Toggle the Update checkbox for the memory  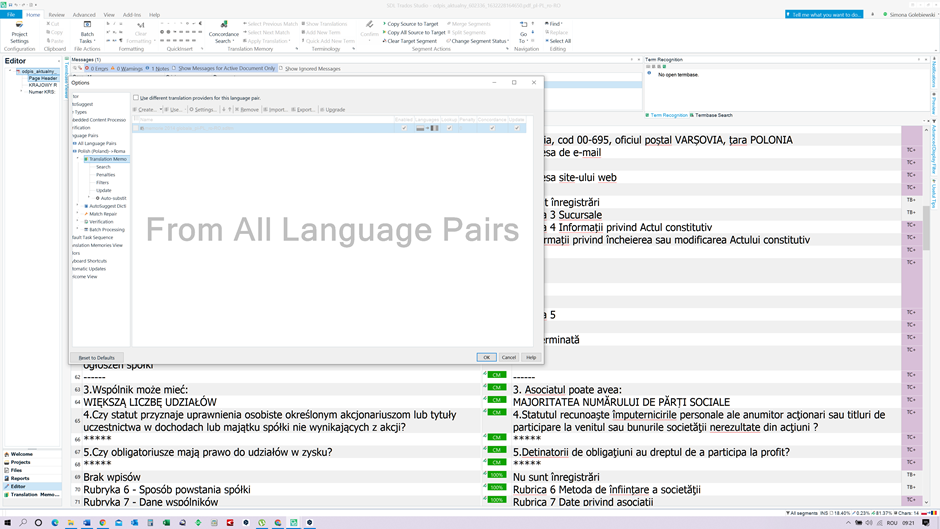pyautogui.click(x=517, y=128)
